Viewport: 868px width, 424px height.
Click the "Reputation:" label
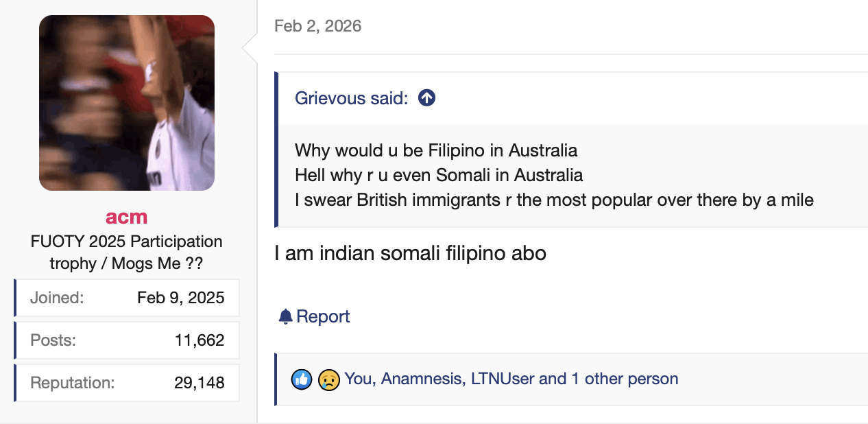72,383
